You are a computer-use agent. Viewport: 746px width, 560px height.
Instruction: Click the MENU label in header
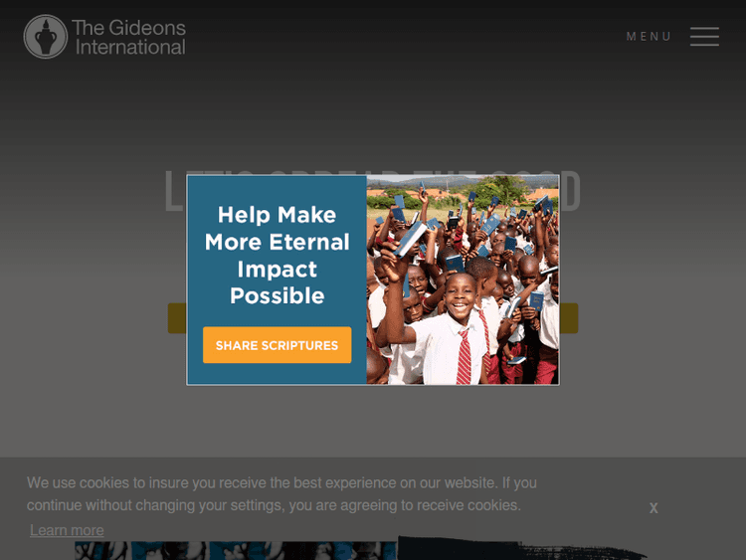pos(649,37)
